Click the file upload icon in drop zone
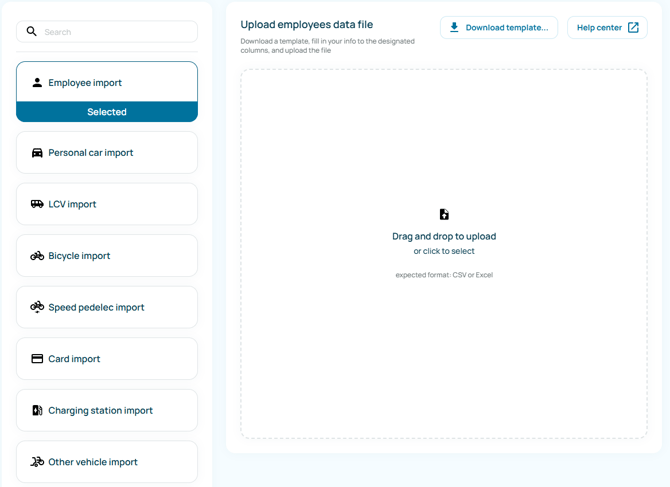The height and width of the screenshot is (487, 670). coord(444,214)
